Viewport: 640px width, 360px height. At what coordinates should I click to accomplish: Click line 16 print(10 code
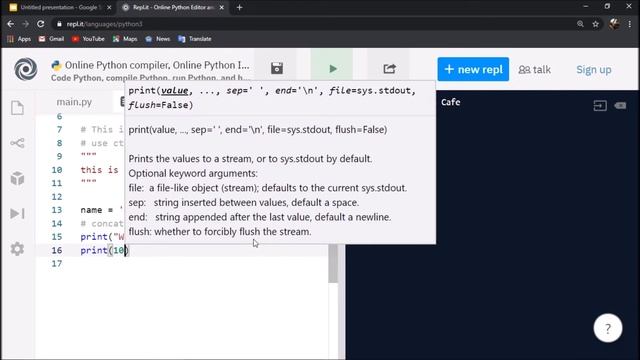pos(104,250)
